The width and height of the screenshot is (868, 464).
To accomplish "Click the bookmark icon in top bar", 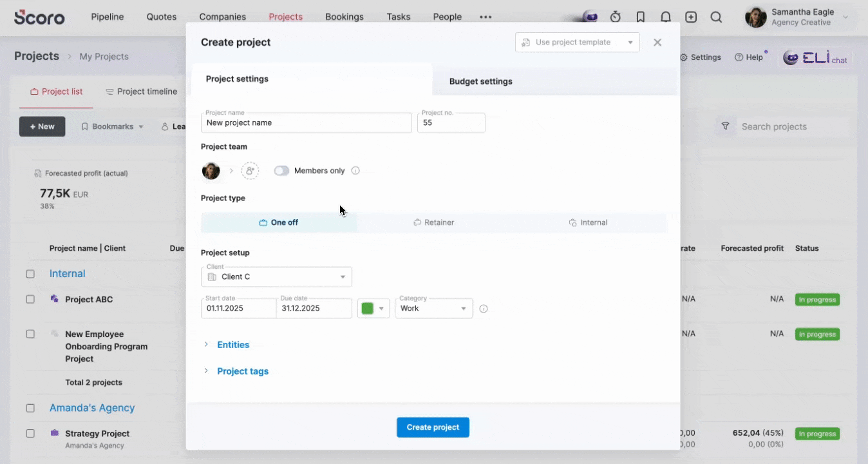I will pos(640,17).
